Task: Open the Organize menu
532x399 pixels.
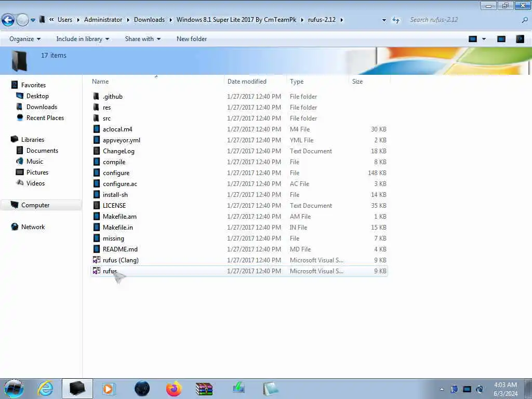Action: (x=25, y=39)
